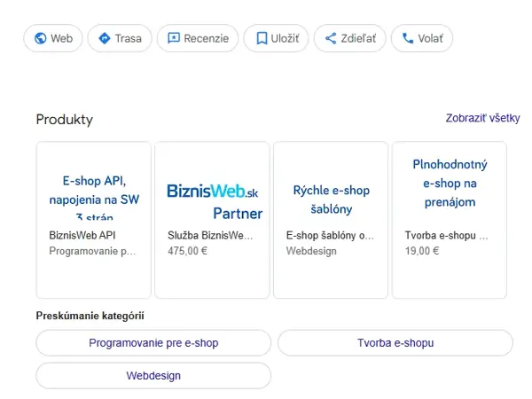
Task: Click the review star icon for Recenzie
Action: 174,38
